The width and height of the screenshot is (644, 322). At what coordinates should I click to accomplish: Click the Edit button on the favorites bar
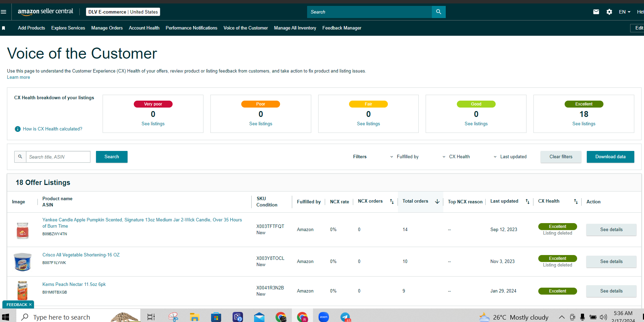point(638,28)
